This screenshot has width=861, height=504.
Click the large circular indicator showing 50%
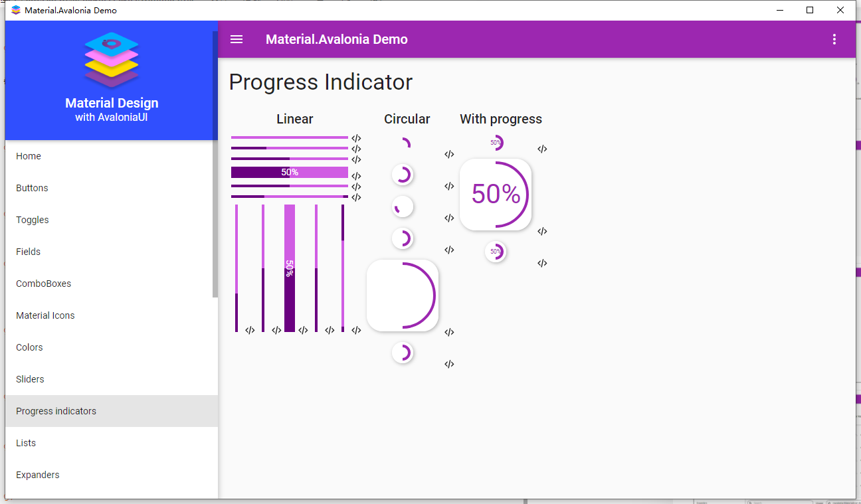tap(496, 195)
